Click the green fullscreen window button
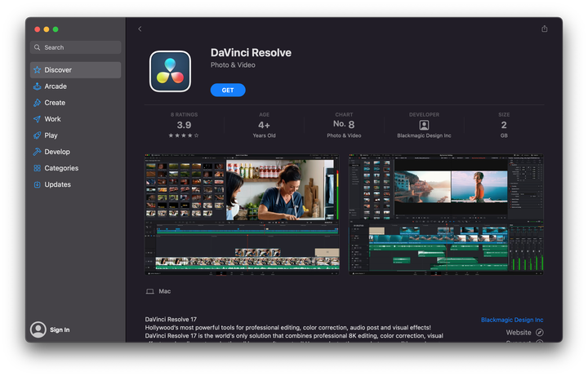The width and height of the screenshot is (588, 376). click(x=56, y=29)
